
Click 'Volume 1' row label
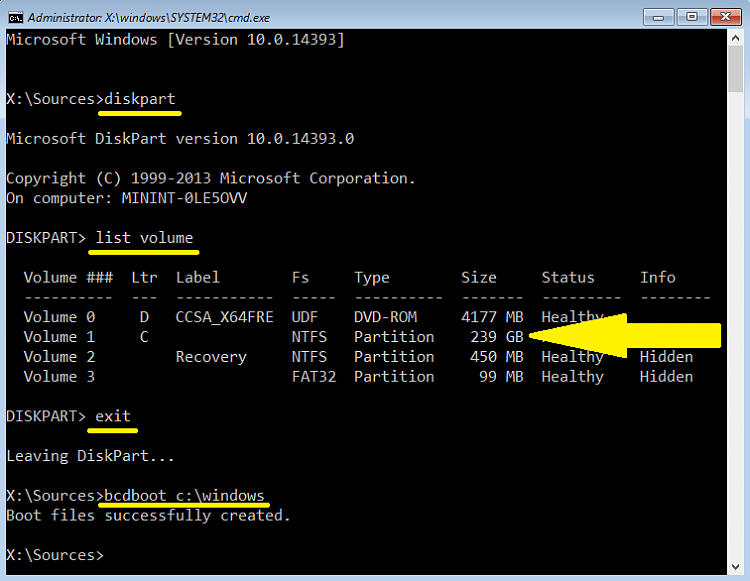[x=59, y=337]
